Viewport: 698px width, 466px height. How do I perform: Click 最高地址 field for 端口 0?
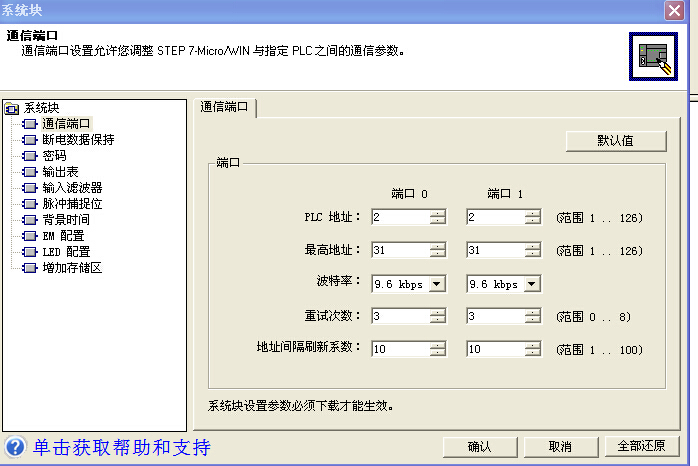click(x=401, y=250)
